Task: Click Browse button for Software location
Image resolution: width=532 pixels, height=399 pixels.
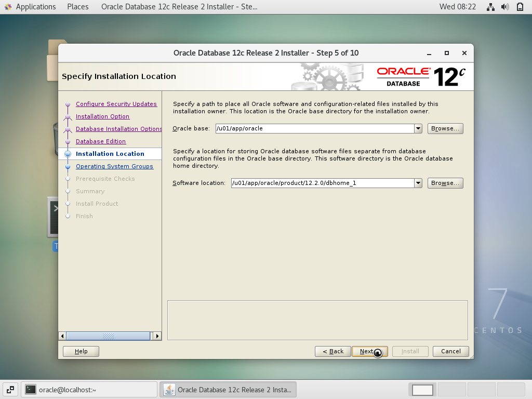Action: 445,183
